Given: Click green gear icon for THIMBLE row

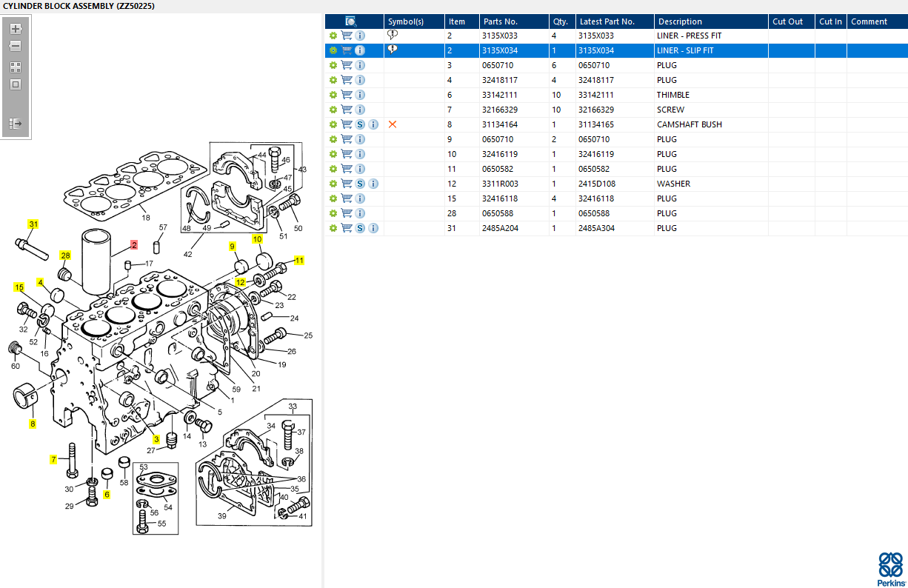Looking at the screenshot, I should [x=333, y=95].
